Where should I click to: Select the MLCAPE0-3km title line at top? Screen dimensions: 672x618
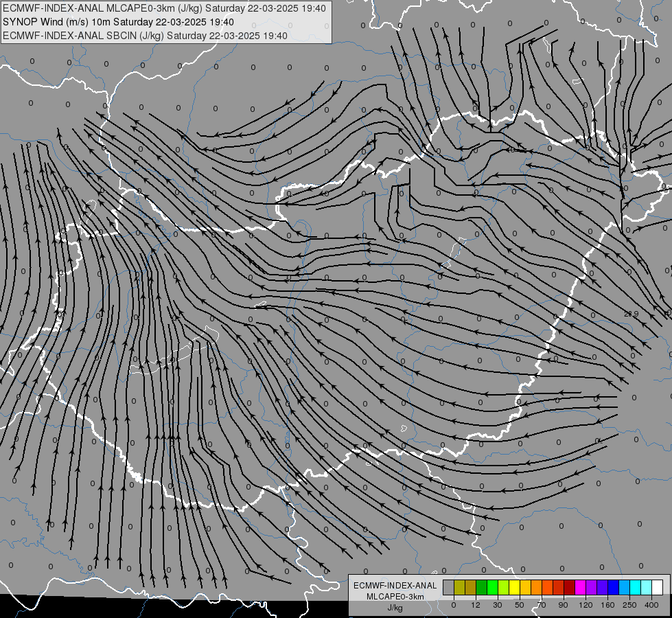tap(164, 8)
